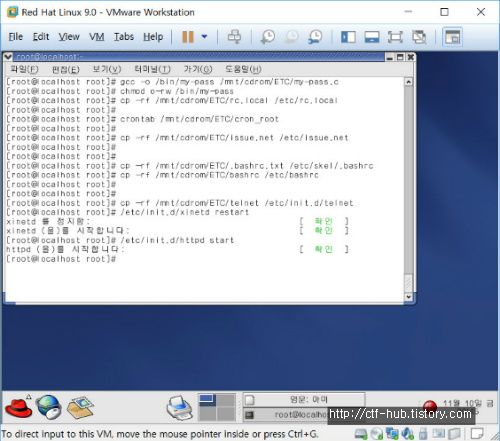Open the VMware Help menu
The width and height of the screenshot is (500, 441).
point(153,37)
